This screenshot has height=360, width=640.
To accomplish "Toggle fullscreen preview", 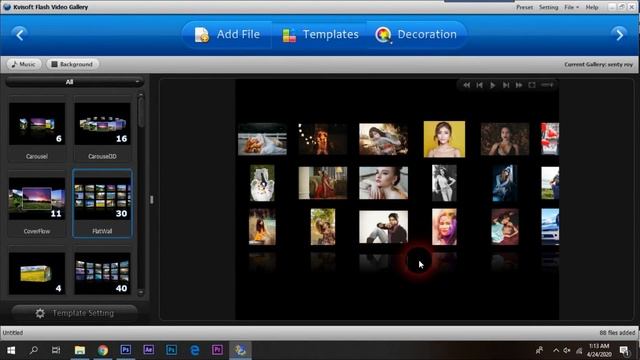I will pos(532,85).
